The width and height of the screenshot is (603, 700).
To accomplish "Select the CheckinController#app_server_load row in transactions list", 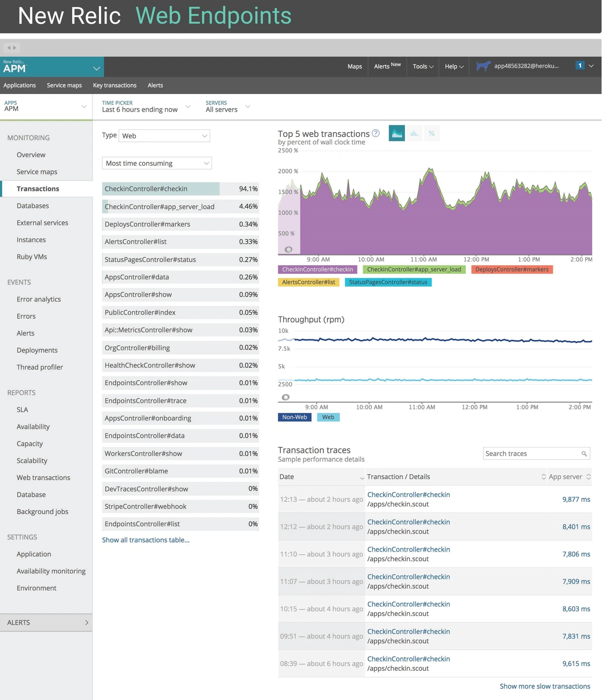I will (180, 207).
